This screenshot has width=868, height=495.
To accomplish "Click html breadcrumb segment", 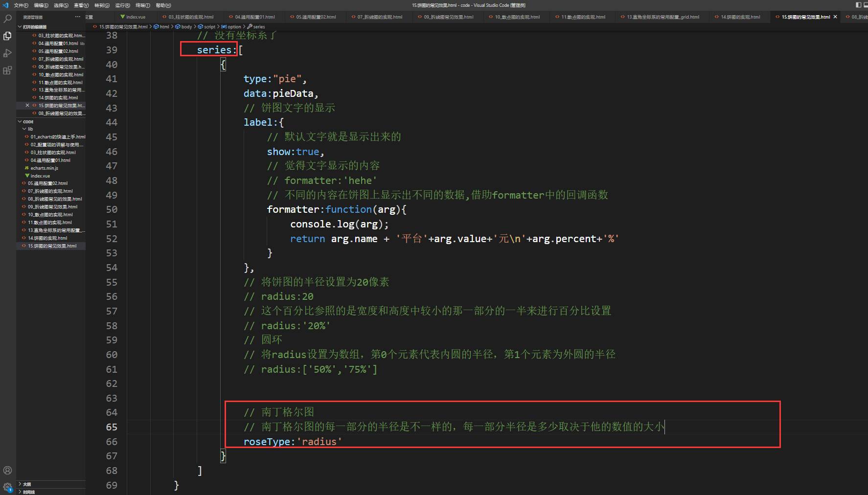I will [161, 27].
